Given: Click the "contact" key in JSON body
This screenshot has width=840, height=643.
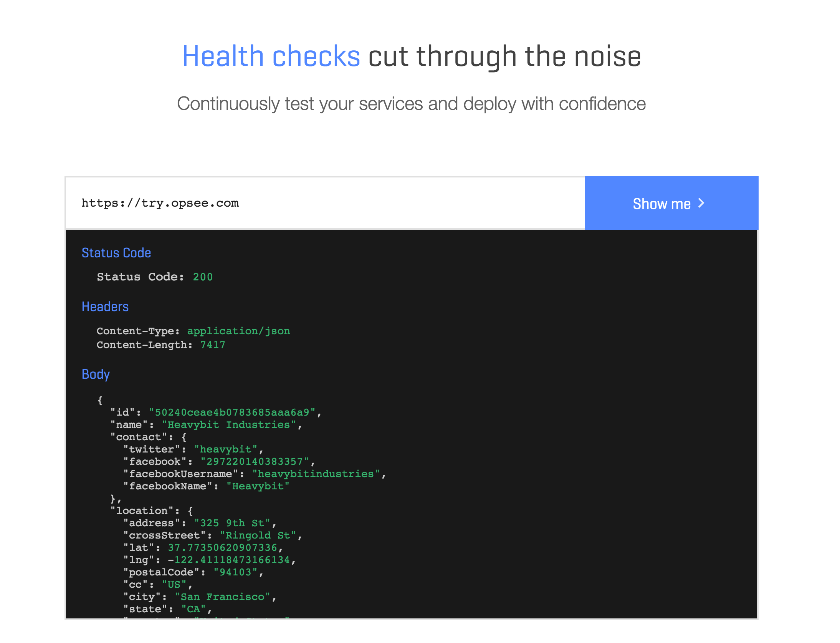Looking at the screenshot, I should point(139,437).
